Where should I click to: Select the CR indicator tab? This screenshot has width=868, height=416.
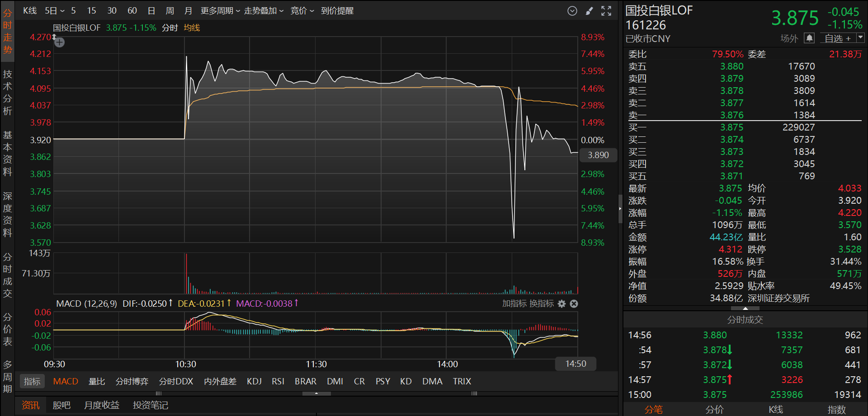359,381
